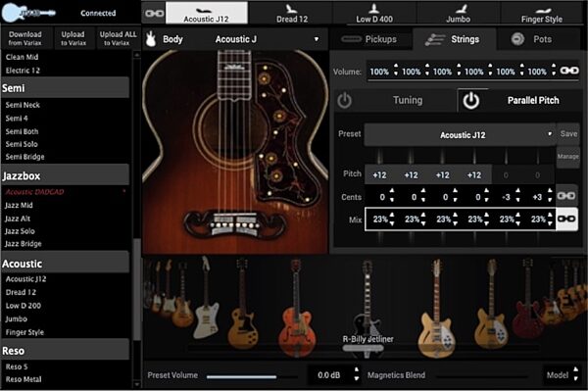Viewport: 588px width, 391px height.
Task: Adjust the Preset Volume dB stepper
Action: pyautogui.click(x=357, y=374)
